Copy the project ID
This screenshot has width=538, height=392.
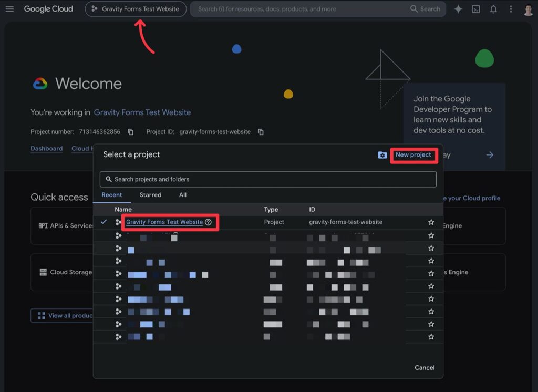261,132
